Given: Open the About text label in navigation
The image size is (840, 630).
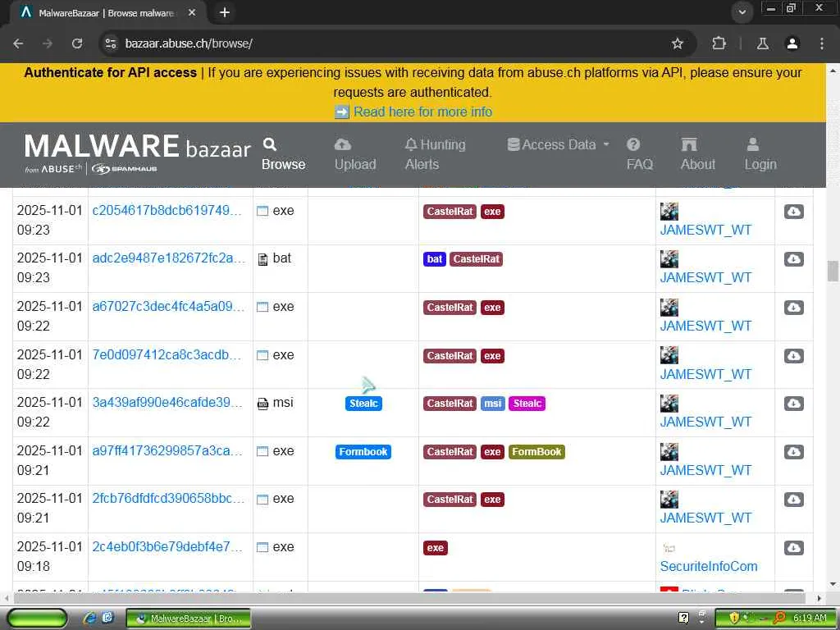Looking at the screenshot, I should pyautogui.click(x=697, y=164).
